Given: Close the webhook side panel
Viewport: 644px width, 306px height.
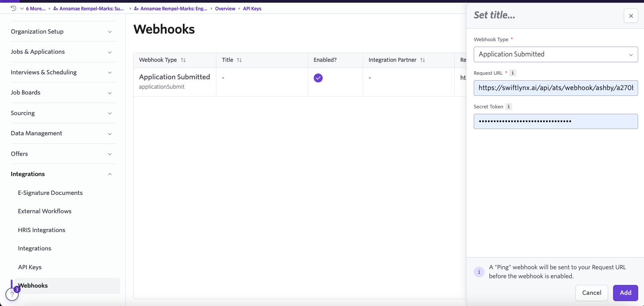Looking at the screenshot, I should (631, 16).
